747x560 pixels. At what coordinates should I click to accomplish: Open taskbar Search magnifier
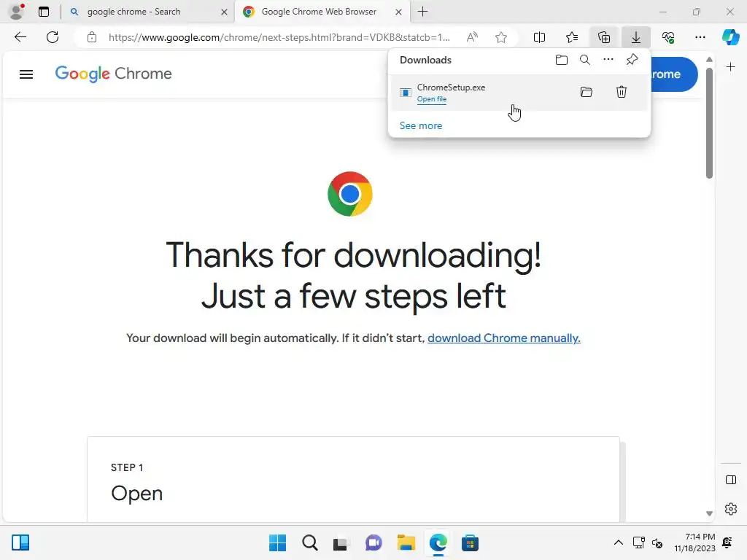(309, 542)
